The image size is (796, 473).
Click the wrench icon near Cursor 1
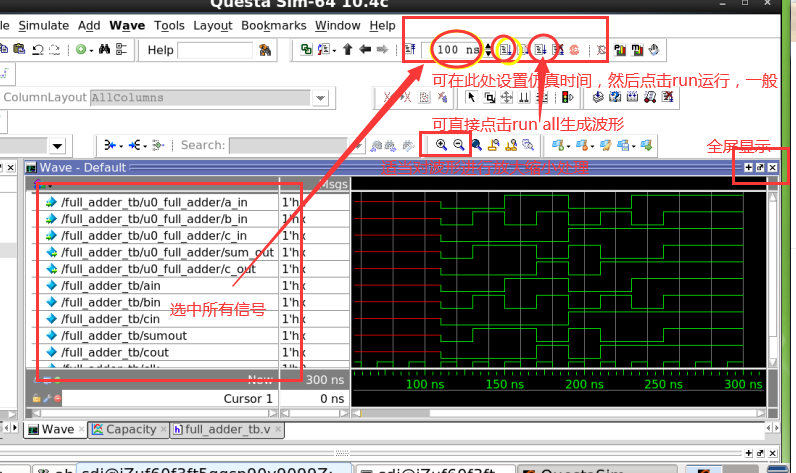tap(47, 398)
